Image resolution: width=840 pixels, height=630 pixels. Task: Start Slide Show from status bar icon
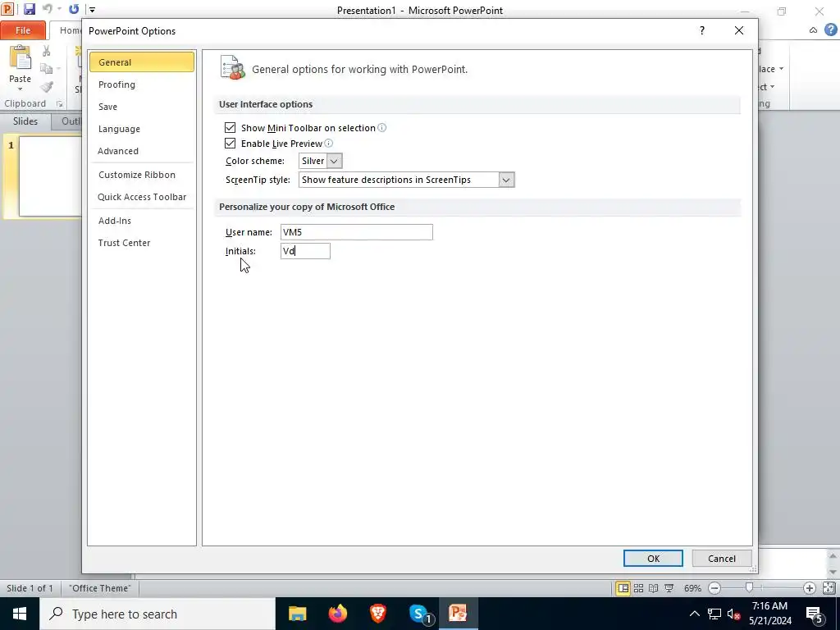[669, 588]
